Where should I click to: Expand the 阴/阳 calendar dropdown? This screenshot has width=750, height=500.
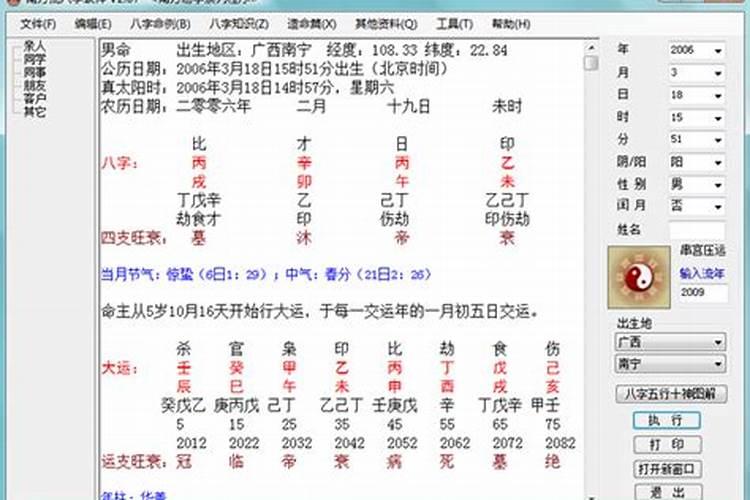pos(717,163)
